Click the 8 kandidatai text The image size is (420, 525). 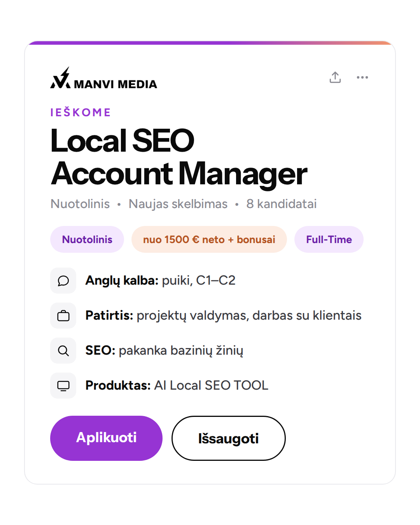(282, 204)
